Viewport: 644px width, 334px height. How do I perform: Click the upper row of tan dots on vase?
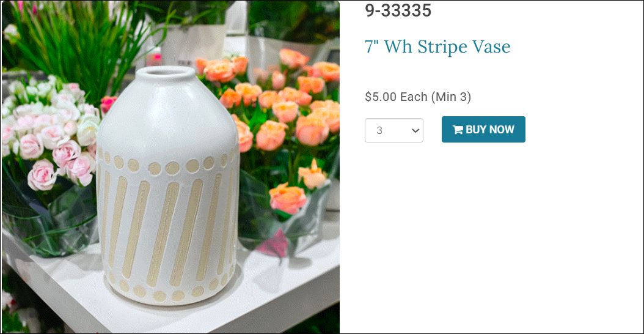pyautogui.click(x=169, y=165)
